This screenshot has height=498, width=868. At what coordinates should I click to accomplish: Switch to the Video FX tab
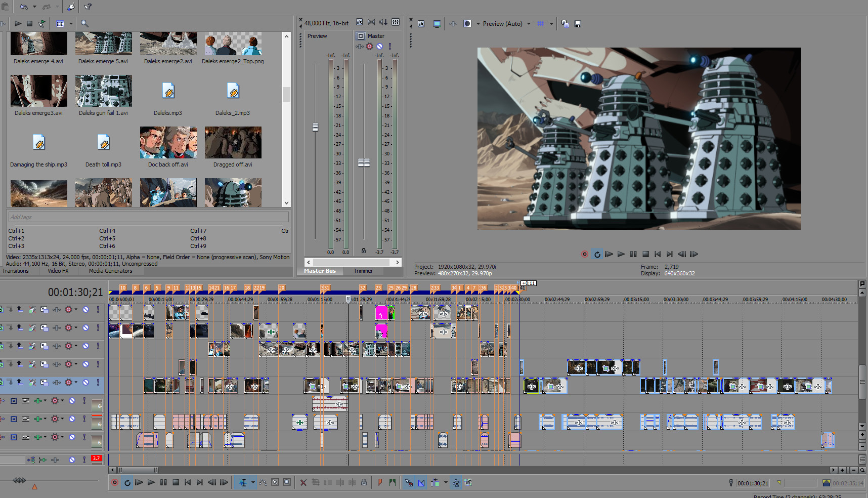click(x=58, y=271)
